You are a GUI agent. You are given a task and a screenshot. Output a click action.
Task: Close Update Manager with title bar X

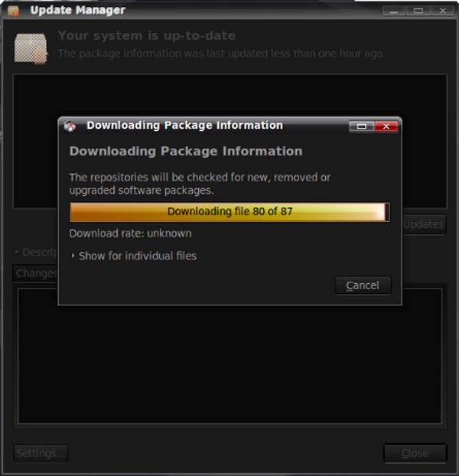point(442,11)
